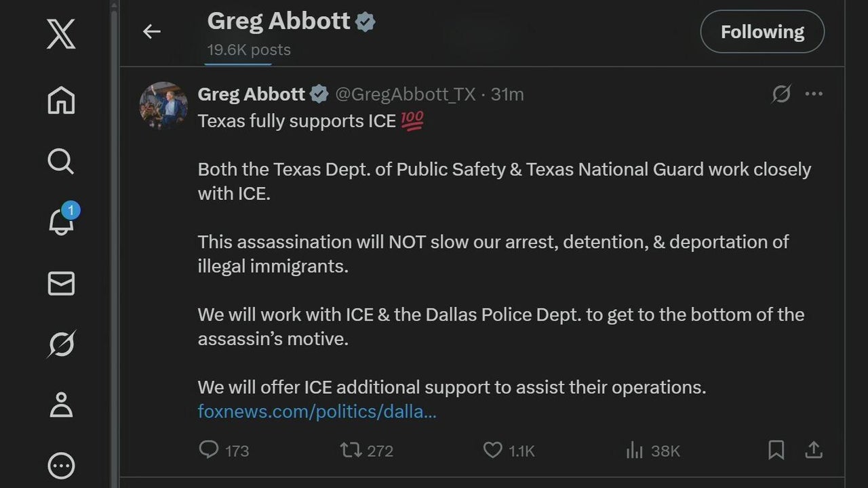Open Notifications bell

point(61,221)
